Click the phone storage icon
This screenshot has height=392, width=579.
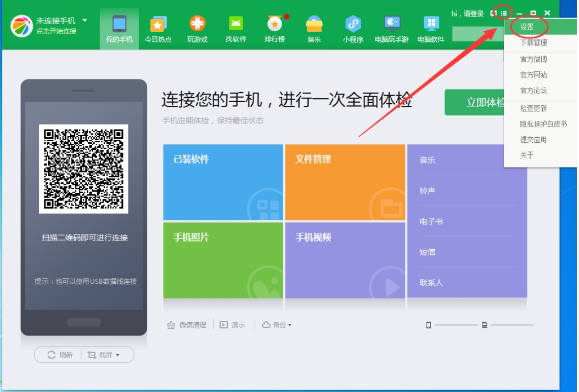(428, 325)
